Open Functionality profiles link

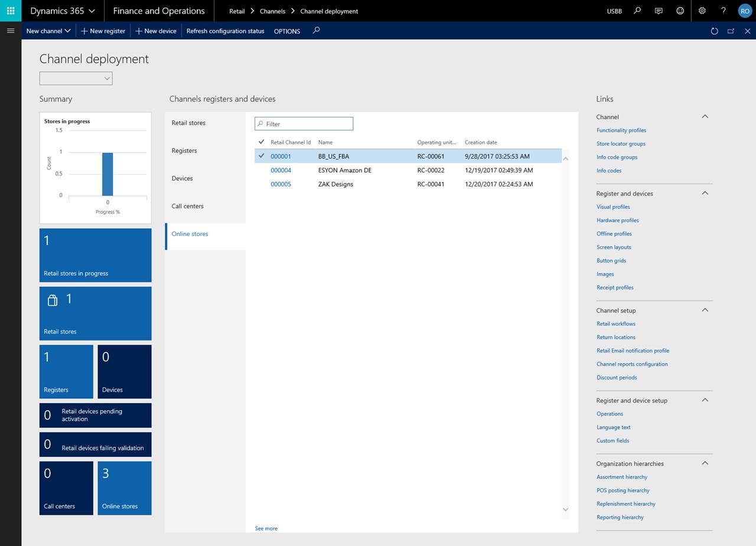point(621,130)
